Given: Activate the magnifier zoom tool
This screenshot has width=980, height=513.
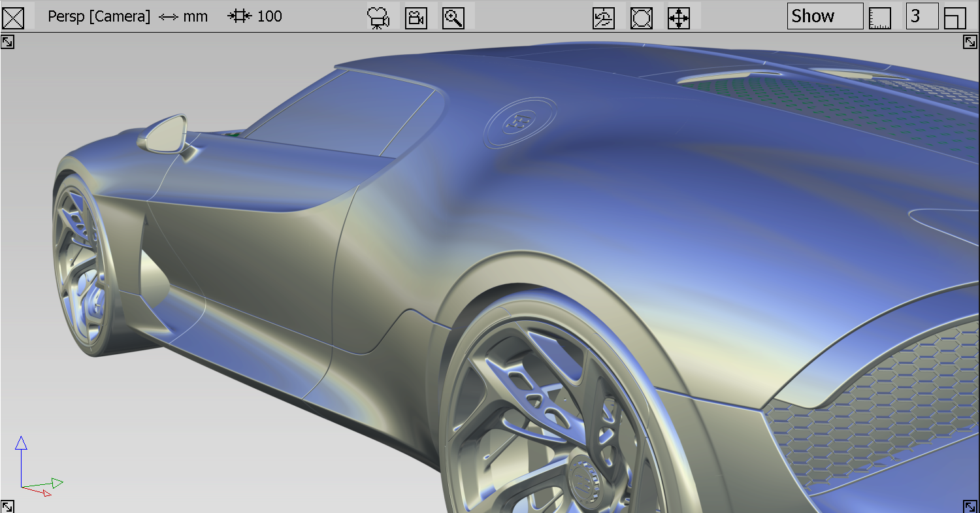Looking at the screenshot, I should tap(454, 18).
